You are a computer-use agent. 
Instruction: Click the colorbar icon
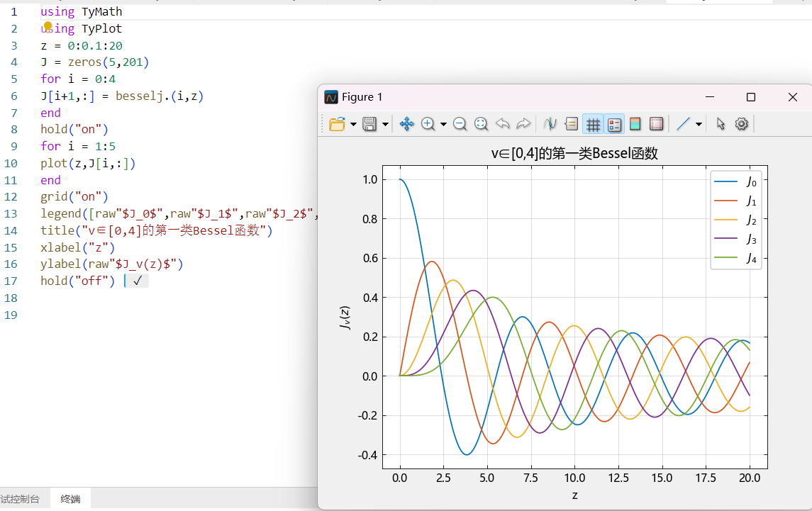(x=635, y=124)
